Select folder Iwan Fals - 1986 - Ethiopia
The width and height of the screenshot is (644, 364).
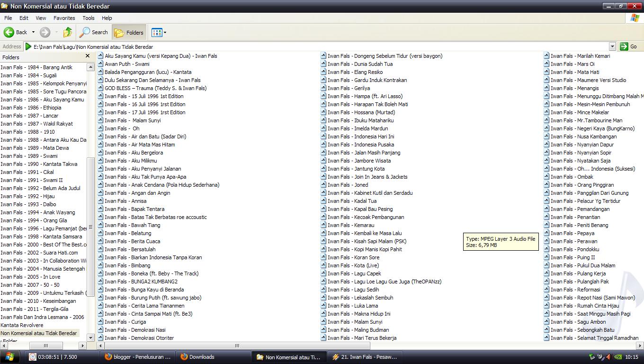pos(31,108)
